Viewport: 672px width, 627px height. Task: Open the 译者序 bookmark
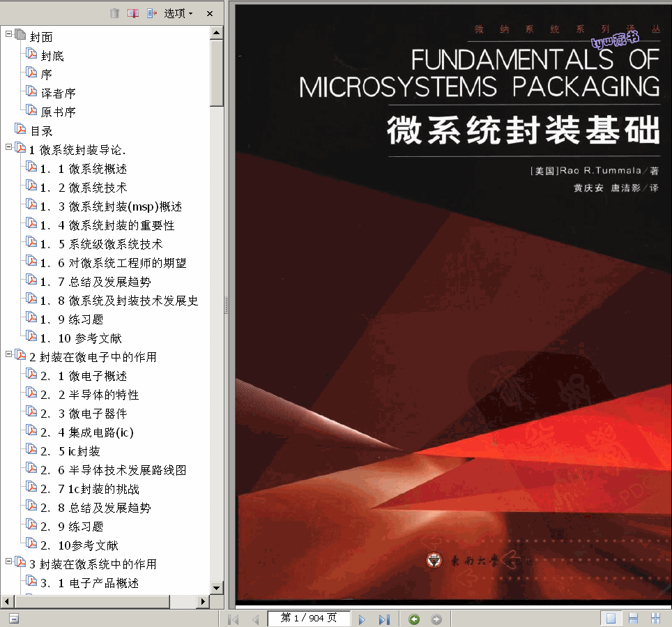pyautogui.click(x=58, y=93)
